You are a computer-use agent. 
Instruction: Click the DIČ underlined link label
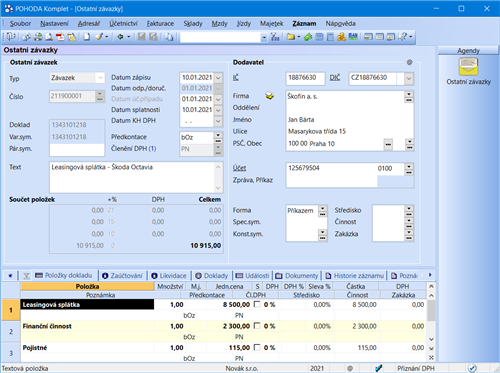335,78
